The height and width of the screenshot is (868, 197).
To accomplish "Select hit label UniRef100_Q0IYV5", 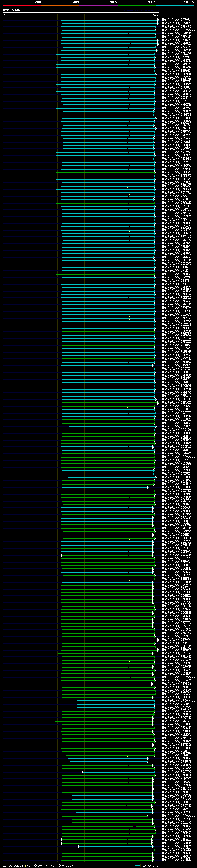I will tap(177, 707).
